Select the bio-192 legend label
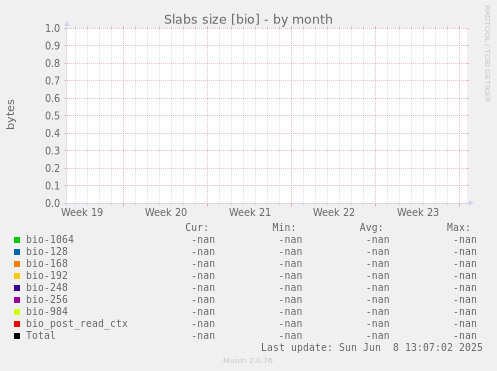Screen dimensions: 497x371 coord(47,275)
